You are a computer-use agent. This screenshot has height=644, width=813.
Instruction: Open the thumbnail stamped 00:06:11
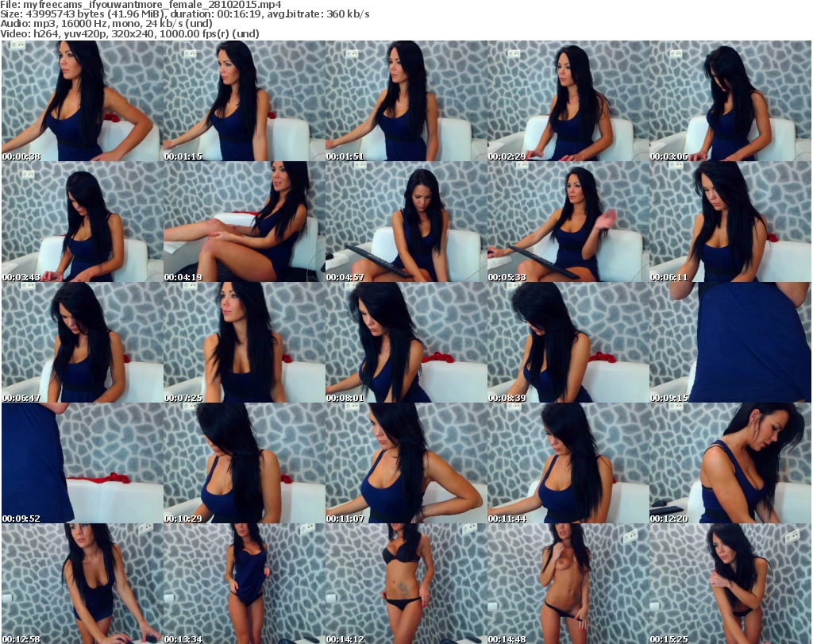730,222
